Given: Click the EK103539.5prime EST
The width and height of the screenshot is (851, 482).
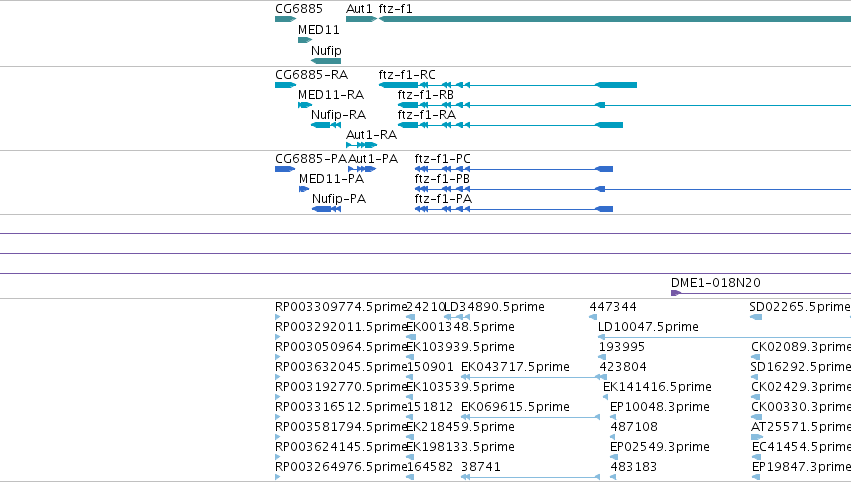Looking at the screenshot, I should tap(460, 387).
